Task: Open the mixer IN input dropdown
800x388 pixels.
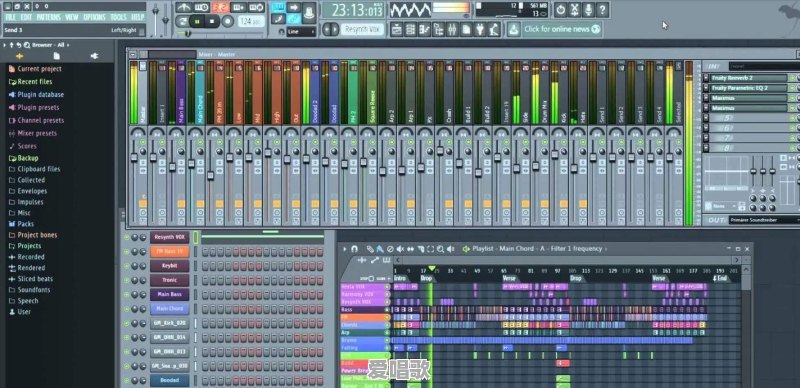Action: 764,66
